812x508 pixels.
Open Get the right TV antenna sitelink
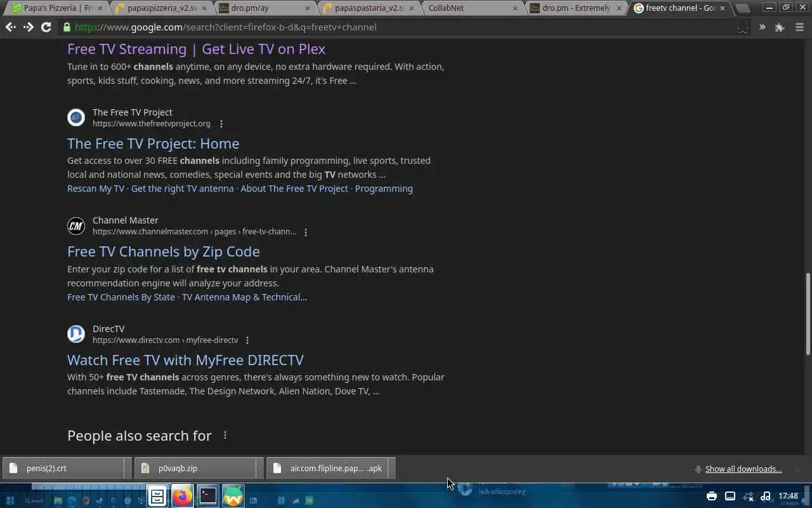182,189
